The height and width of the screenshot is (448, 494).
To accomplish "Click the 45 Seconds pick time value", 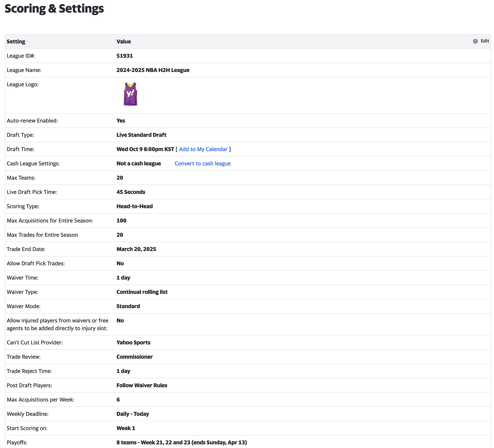I will coord(131,192).
